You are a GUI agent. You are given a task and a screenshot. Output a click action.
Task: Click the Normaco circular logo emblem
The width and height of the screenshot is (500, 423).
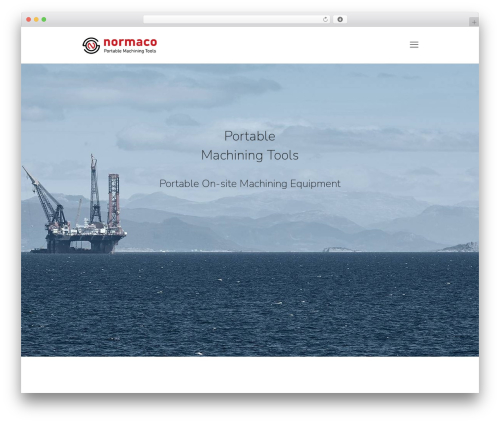[91, 45]
